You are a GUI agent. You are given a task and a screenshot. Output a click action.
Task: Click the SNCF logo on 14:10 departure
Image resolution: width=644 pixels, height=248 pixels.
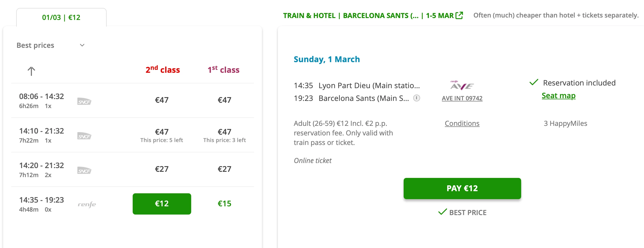click(x=84, y=136)
